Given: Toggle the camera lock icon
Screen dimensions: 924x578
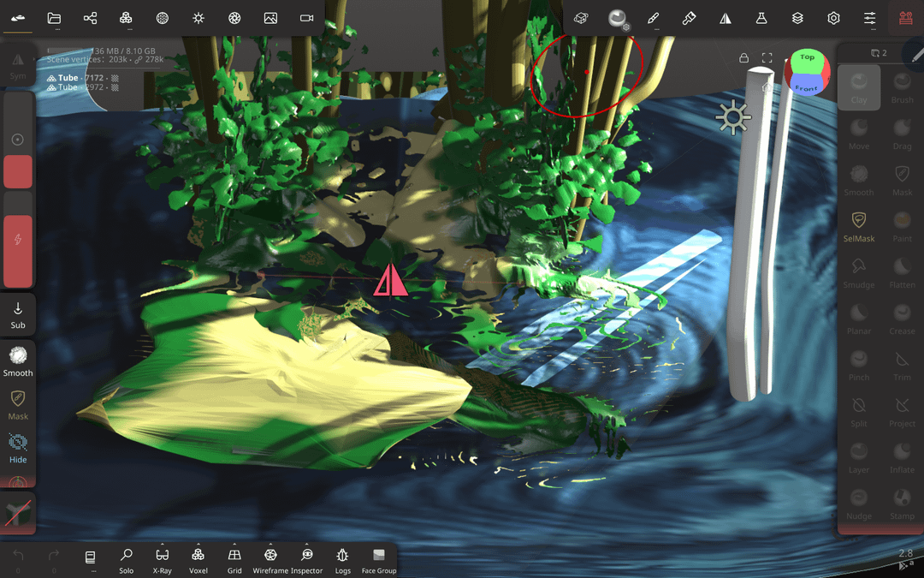Looking at the screenshot, I should click(744, 58).
